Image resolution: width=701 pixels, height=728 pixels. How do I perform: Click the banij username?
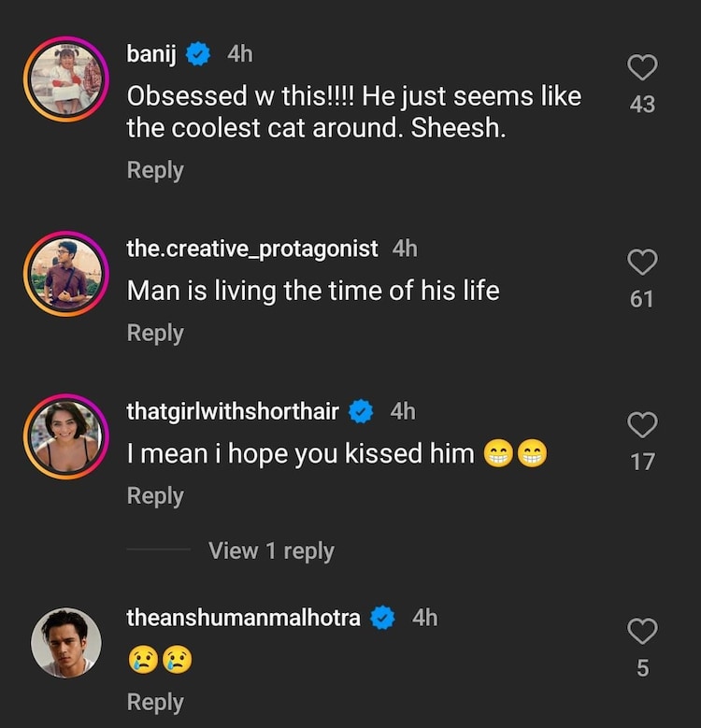150,54
